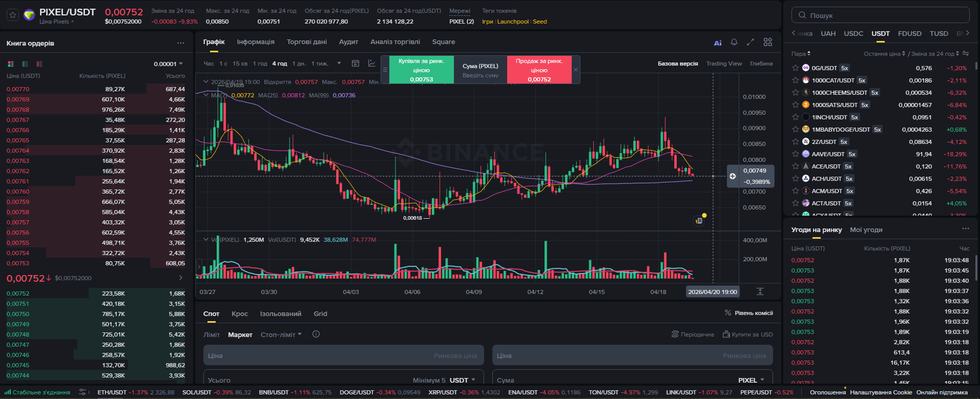
Task: Add PIXEL/USDT to favorites with the header star
Action: (x=13, y=15)
